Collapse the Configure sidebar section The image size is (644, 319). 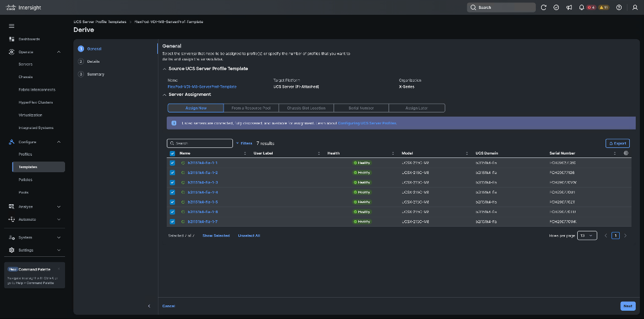59,142
